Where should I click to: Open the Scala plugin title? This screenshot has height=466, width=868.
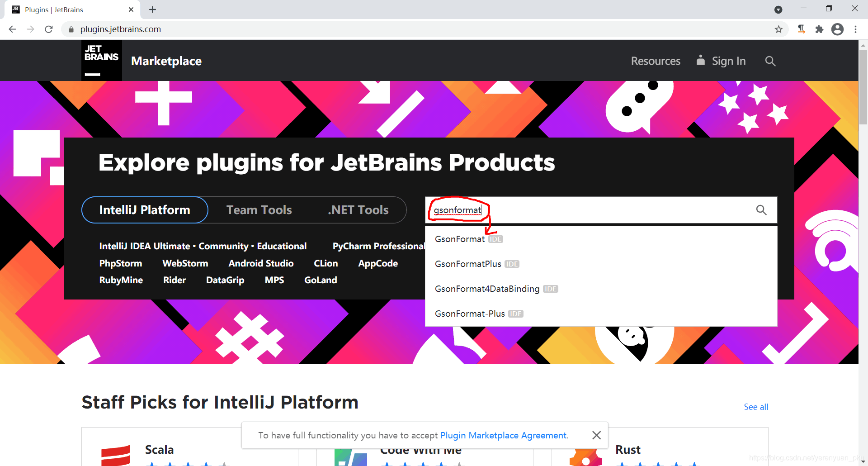(x=159, y=450)
